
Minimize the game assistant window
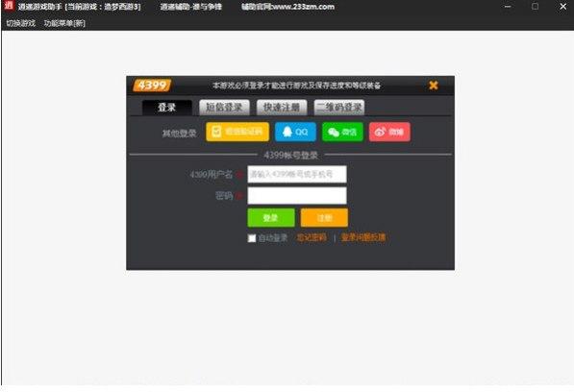(508, 6)
